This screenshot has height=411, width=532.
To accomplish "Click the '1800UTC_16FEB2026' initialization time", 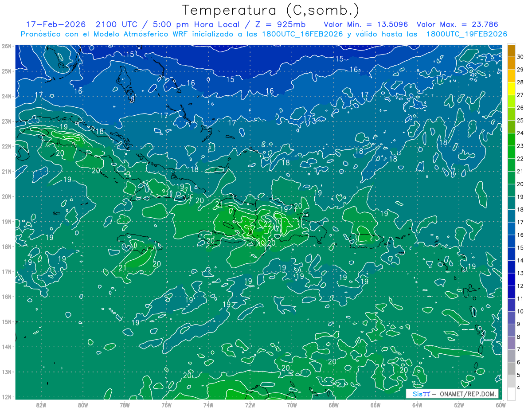I will 302,34.
